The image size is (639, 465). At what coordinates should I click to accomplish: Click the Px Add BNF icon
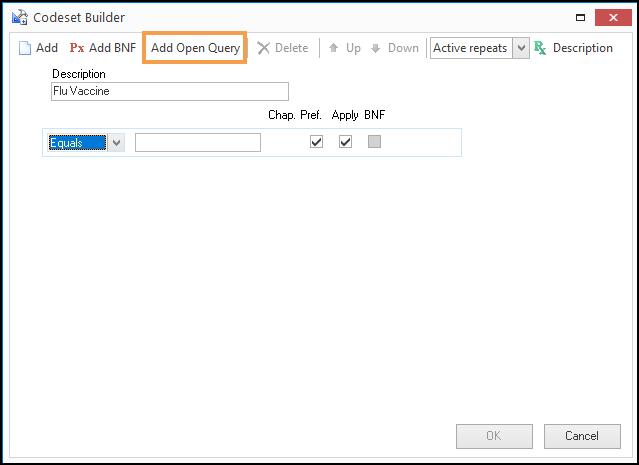(77, 48)
